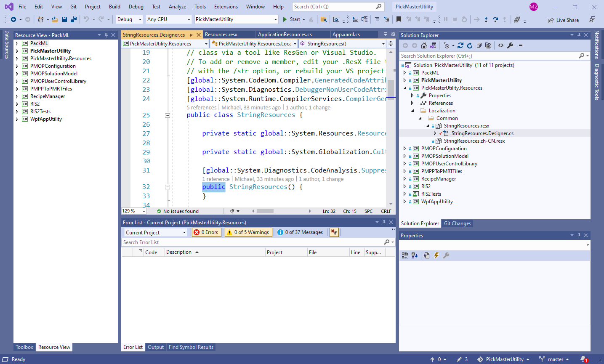The width and height of the screenshot is (604, 364).
Task: Open the Current Project scope dropdown
Action: point(155,232)
